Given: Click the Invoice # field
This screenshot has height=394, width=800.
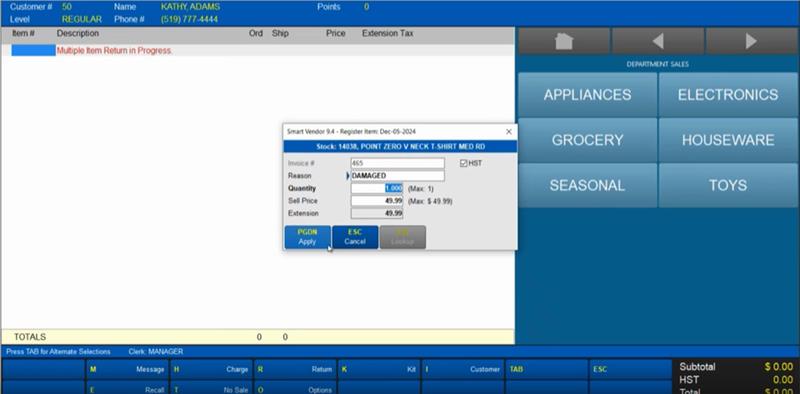Looking at the screenshot, I should [397, 163].
